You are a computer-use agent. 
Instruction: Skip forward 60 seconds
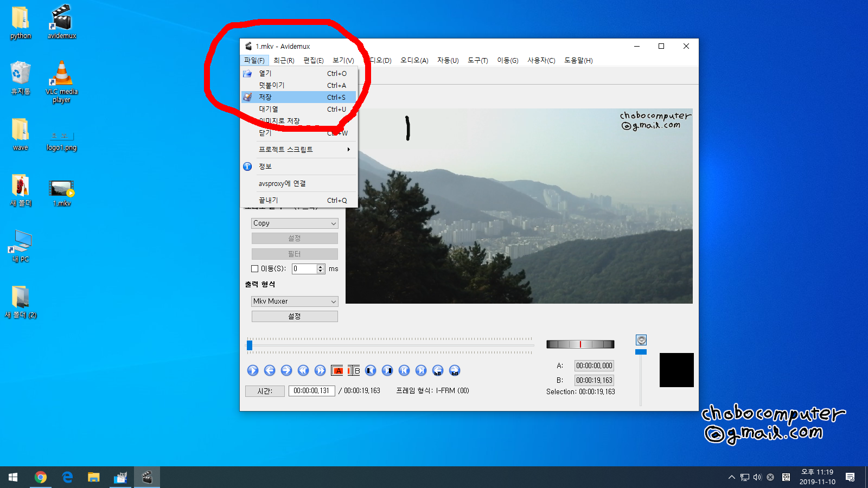point(455,370)
